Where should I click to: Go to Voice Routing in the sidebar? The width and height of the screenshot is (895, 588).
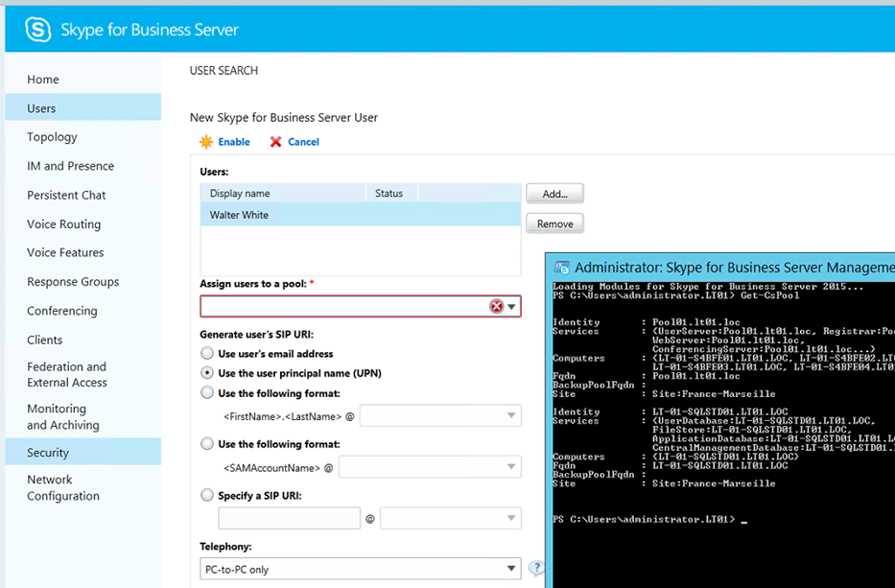coord(63,224)
